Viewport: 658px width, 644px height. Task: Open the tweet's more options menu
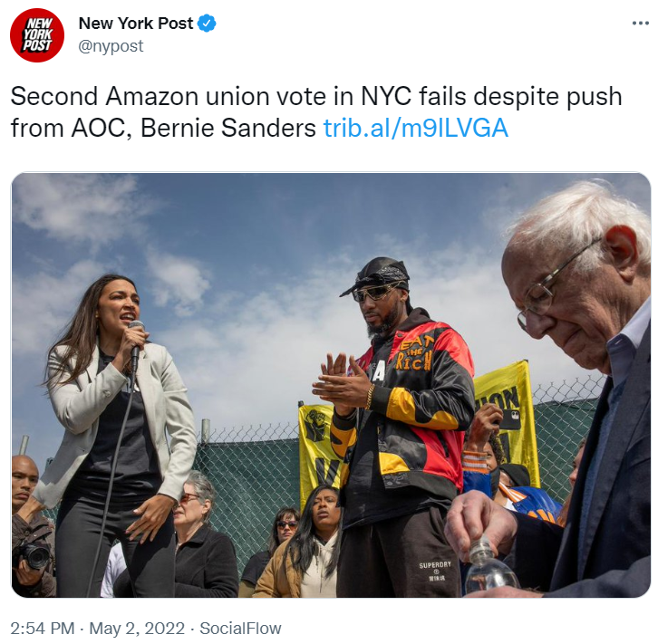[x=641, y=24]
